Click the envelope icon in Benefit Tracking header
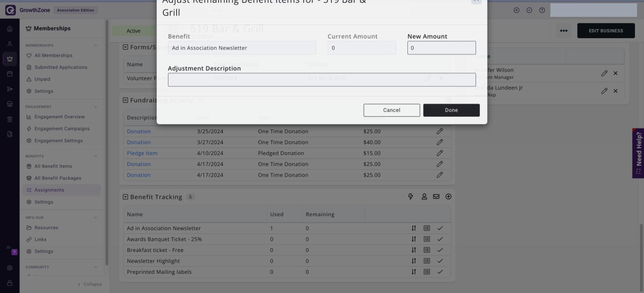Viewport: 644px width, 293px height. [436, 197]
